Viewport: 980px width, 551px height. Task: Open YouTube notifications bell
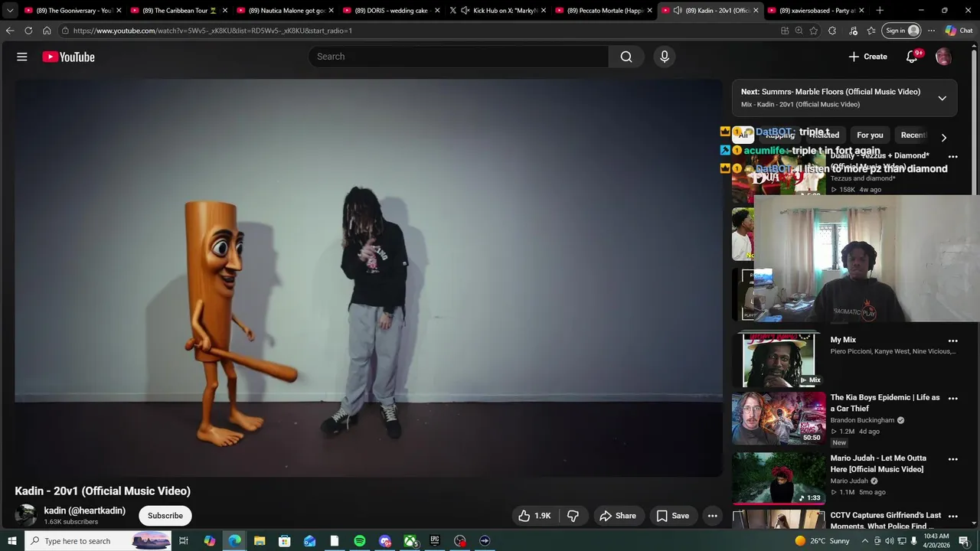tap(912, 57)
